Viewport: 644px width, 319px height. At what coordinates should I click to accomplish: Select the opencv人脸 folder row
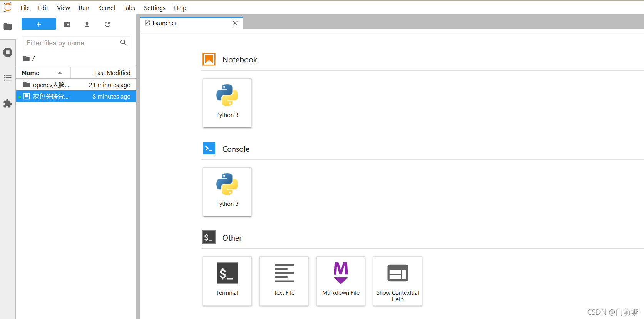point(76,85)
